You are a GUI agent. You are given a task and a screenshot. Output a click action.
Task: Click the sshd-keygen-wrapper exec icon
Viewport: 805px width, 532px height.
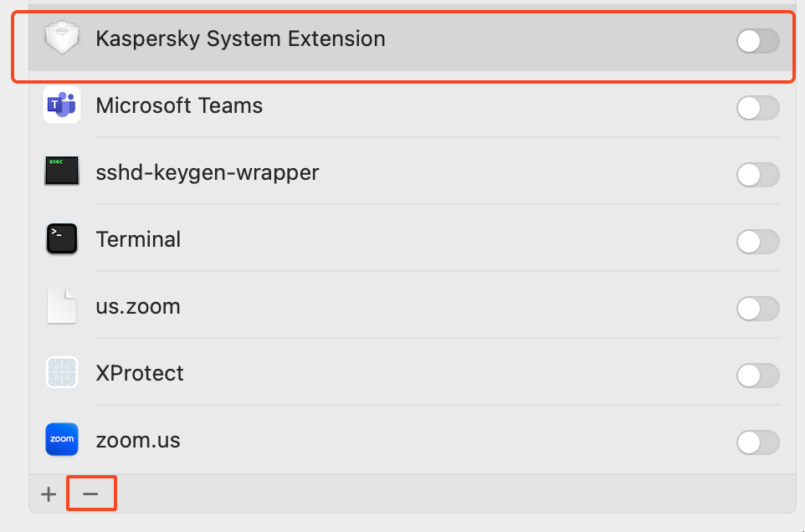62,171
